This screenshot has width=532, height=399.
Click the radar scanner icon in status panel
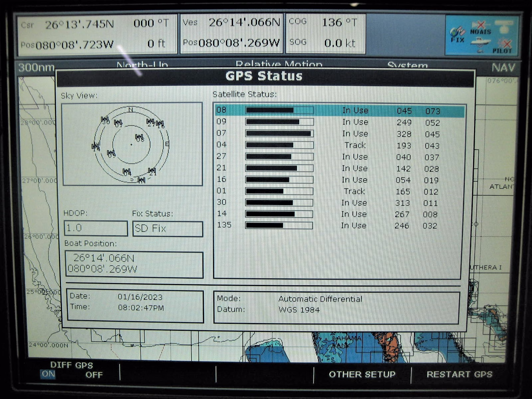click(x=504, y=25)
